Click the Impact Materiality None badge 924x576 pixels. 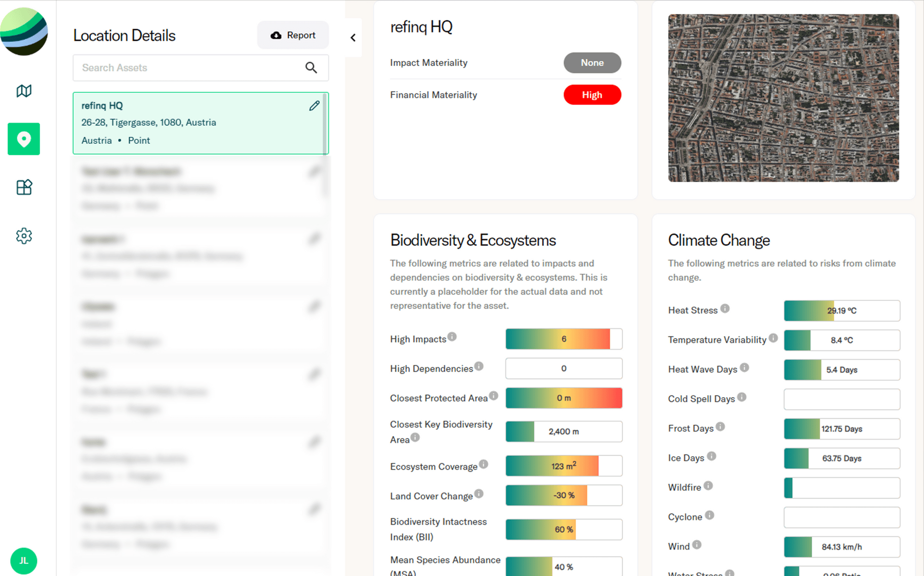[592, 63]
